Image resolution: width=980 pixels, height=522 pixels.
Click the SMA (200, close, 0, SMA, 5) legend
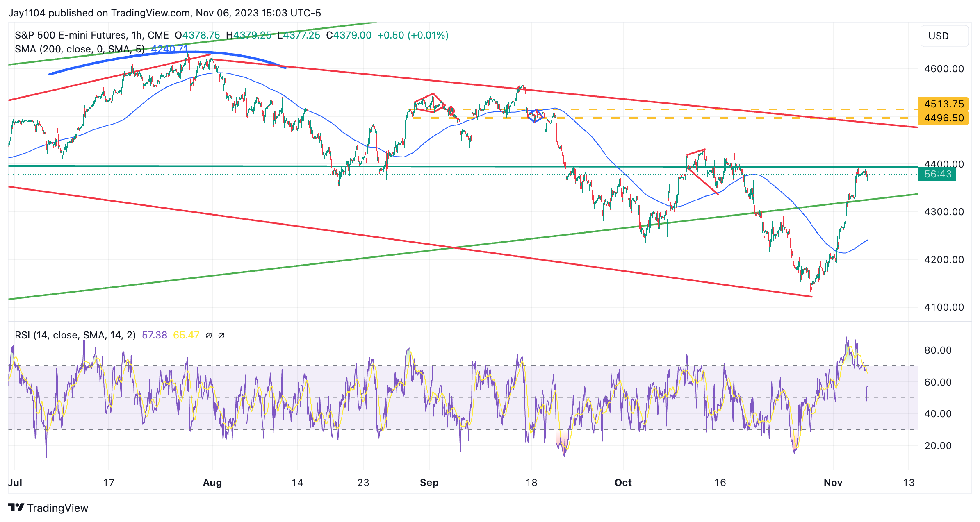point(80,49)
